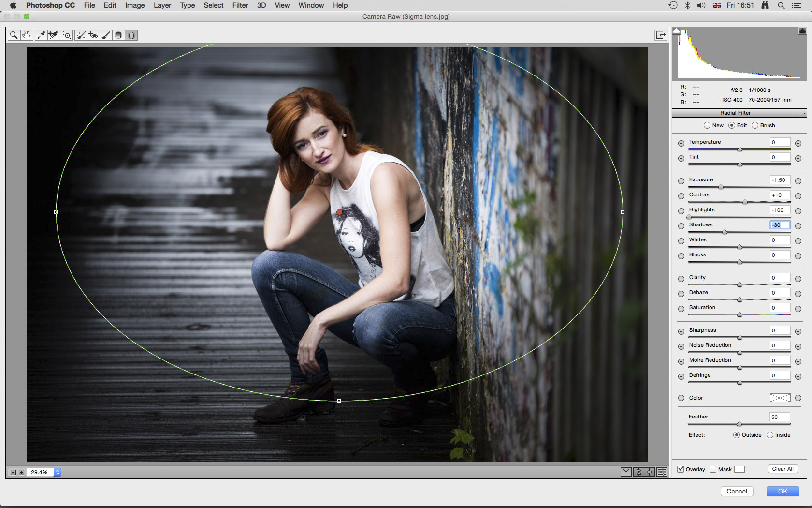Select the Radial Filter tool

(131, 35)
